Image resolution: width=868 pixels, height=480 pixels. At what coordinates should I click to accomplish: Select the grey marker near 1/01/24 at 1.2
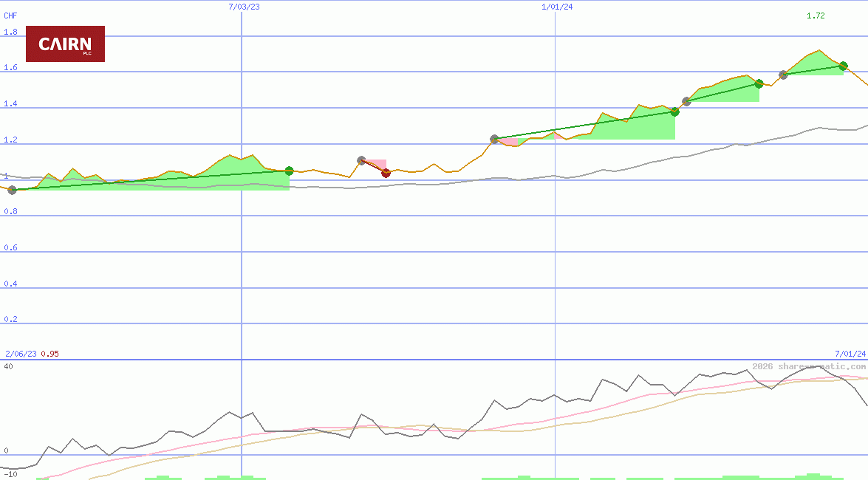[x=493, y=137]
